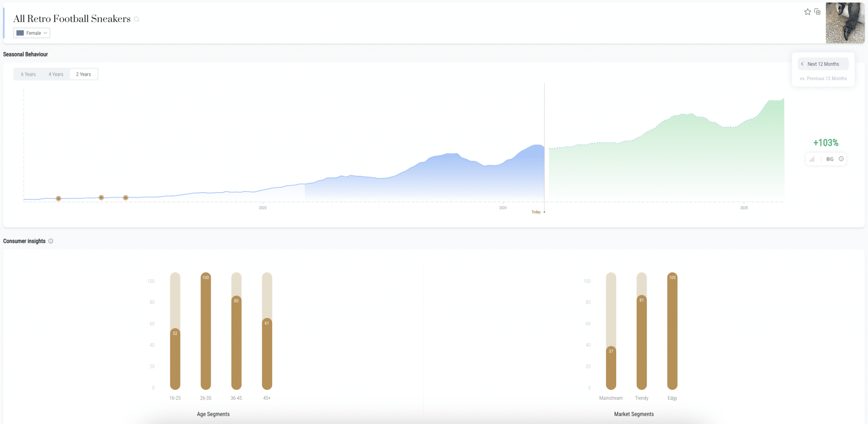Click the first brown dot on the trend line

tap(58, 198)
